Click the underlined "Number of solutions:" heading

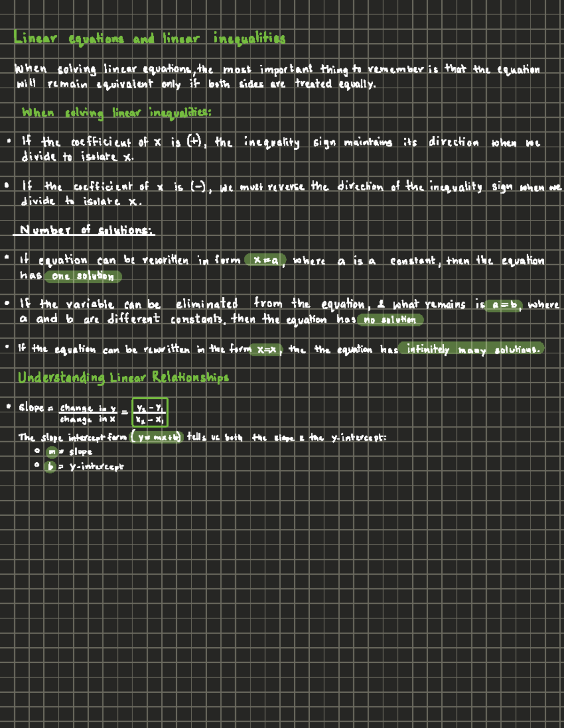[x=84, y=230]
